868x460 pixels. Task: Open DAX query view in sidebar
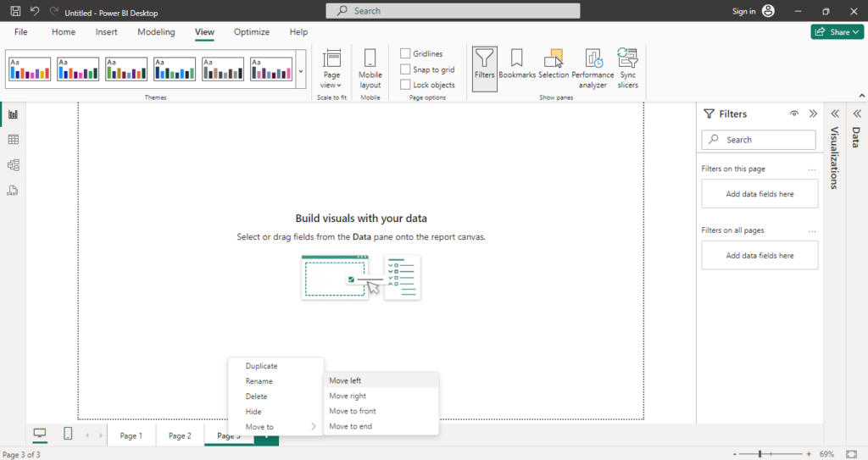(x=13, y=191)
